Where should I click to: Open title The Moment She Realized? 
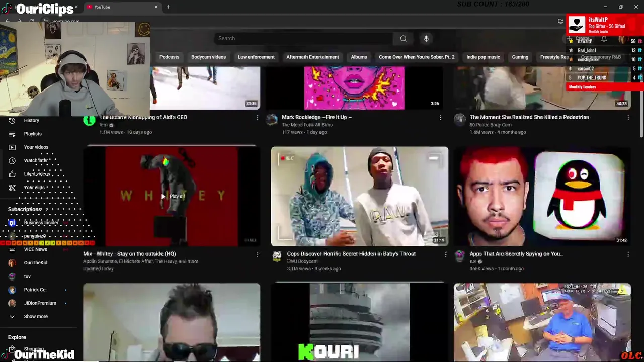pos(529,117)
